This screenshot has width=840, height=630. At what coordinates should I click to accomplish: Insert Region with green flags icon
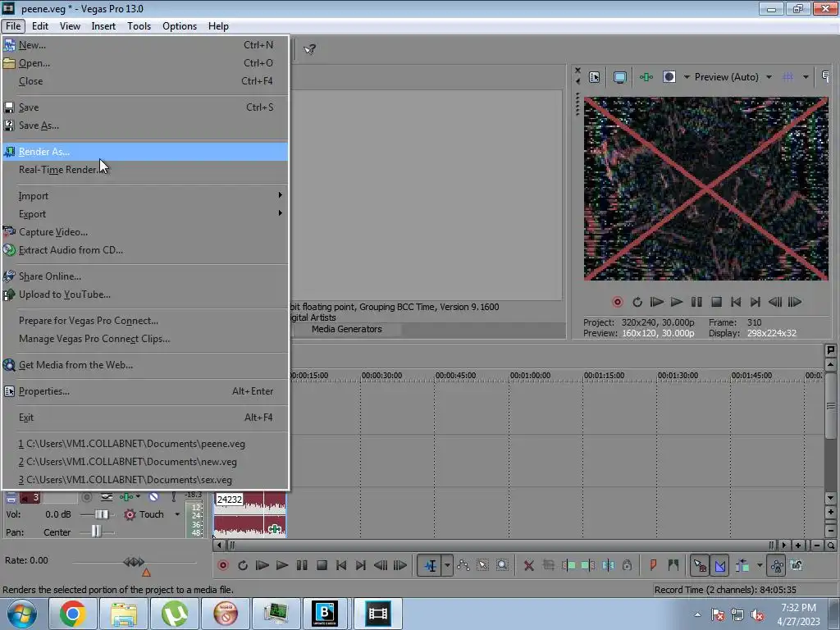tap(673, 565)
